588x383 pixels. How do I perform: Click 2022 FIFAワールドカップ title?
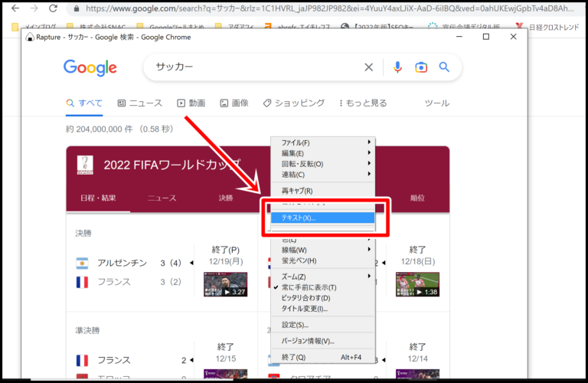172,165
